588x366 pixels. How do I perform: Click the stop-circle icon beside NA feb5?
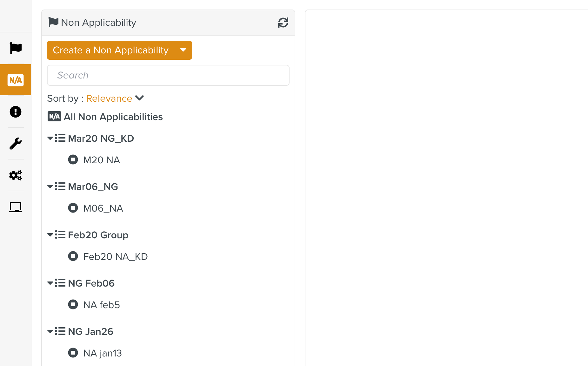(x=73, y=304)
